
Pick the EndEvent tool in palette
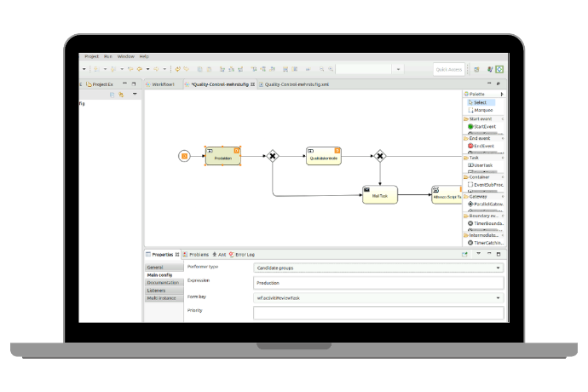coord(483,146)
